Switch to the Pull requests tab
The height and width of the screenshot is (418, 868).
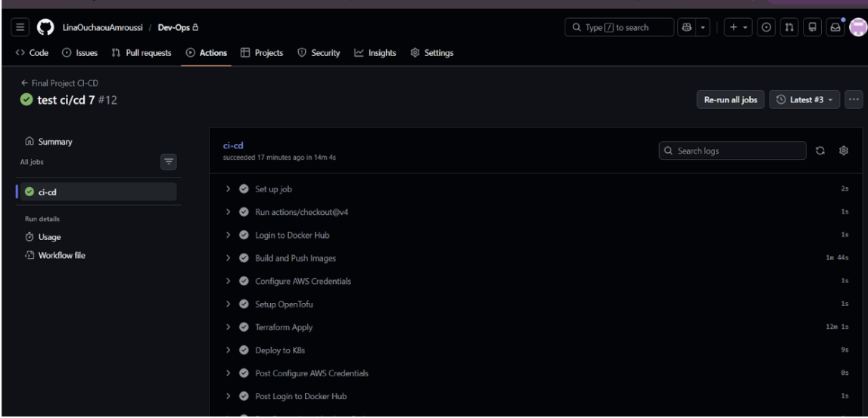[142, 53]
